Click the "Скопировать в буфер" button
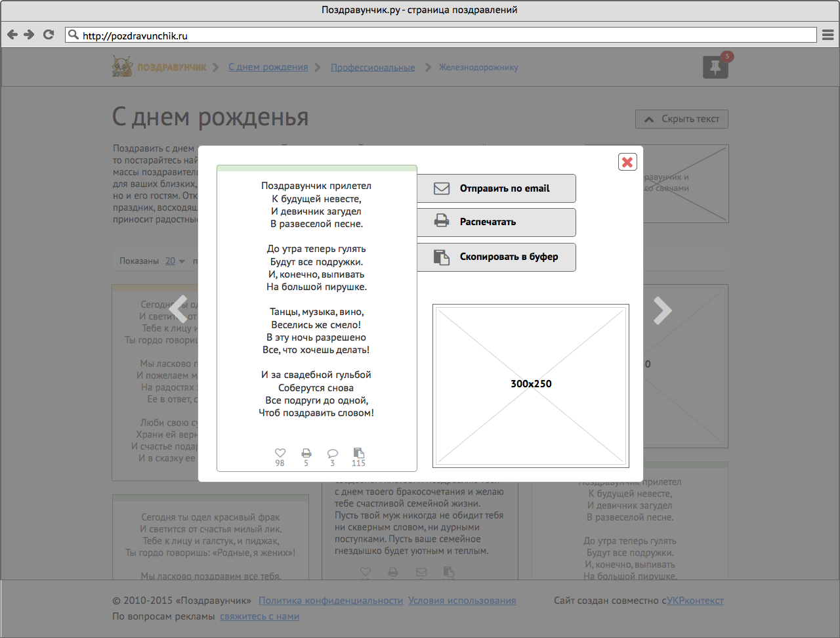Viewport: 840px width, 638px height. [496, 257]
